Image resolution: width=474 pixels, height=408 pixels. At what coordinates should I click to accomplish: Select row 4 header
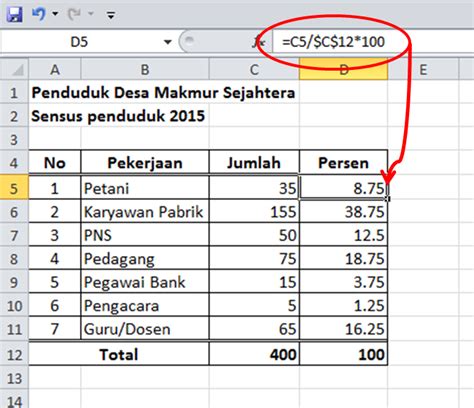pos(14,163)
